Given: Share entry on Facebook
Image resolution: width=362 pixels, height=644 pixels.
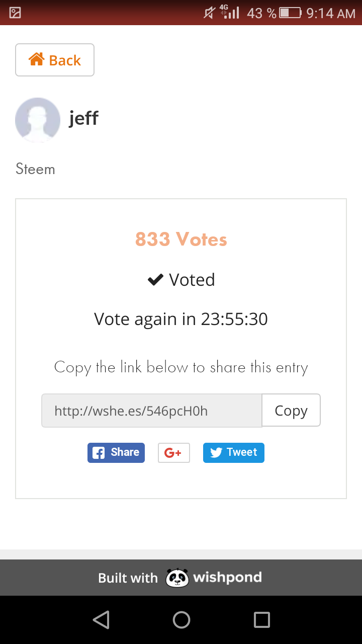Looking at the screenshot, I should [116, 452].
